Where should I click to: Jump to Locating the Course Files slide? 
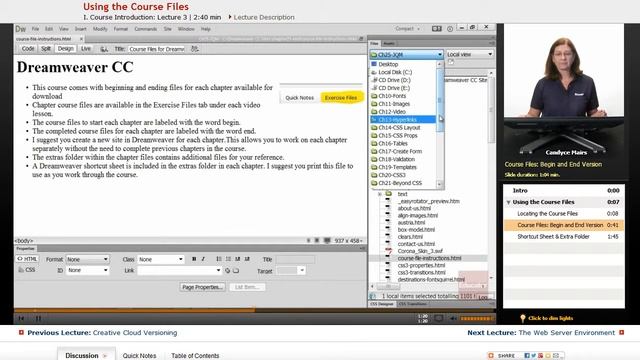[x=564, y=213]
